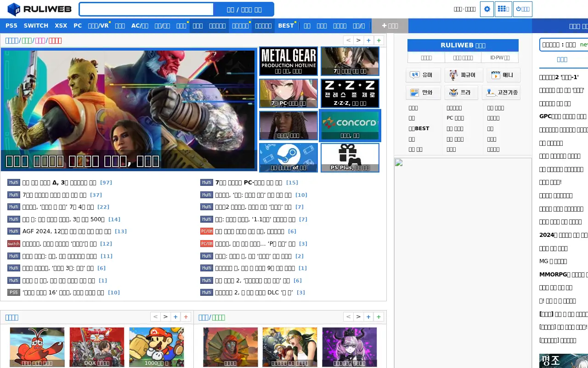The height and width of the screenshot is (368, 588).
Task: Open the grid menu icon beside the gear
Action: tap(503, 9)
